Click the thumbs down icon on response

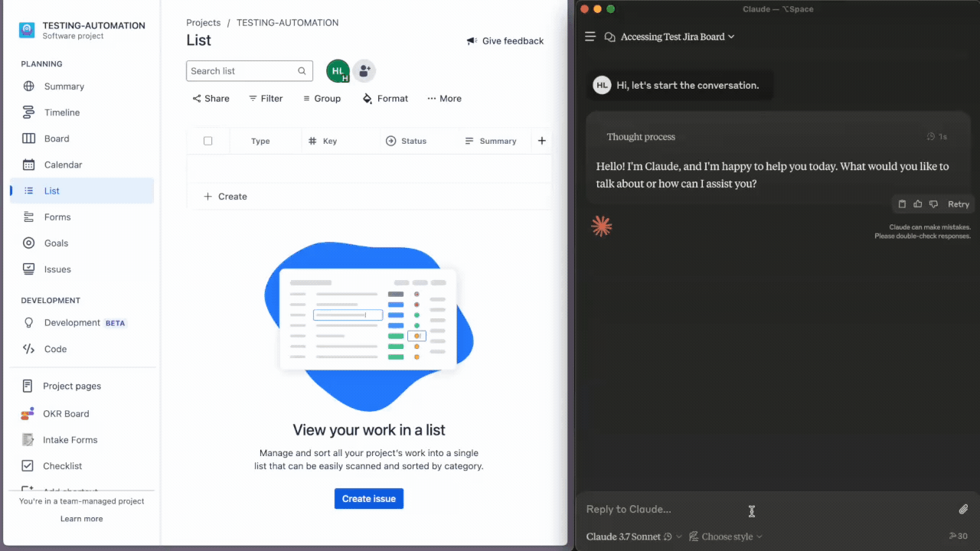point(933,204)
